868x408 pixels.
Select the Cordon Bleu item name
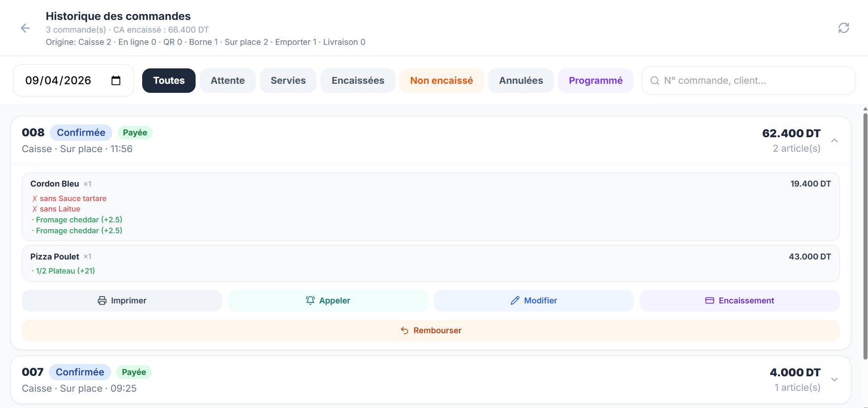point(55,184)
